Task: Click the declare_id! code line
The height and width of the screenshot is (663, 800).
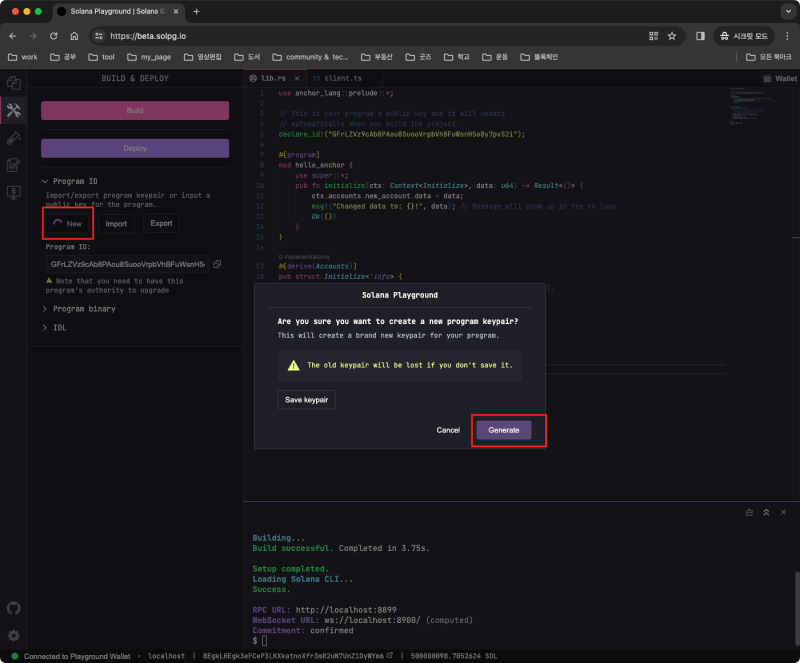Action: point(402,134)
